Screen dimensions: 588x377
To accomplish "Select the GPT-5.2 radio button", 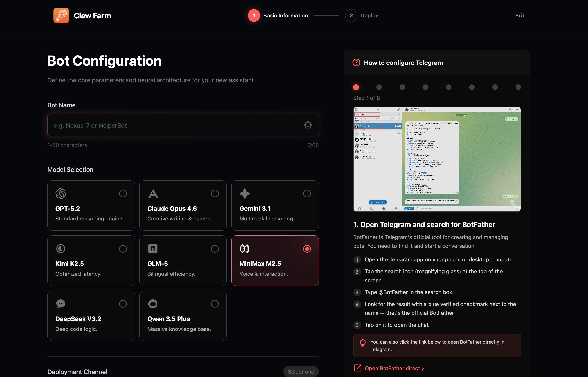I will click(123, 194).
